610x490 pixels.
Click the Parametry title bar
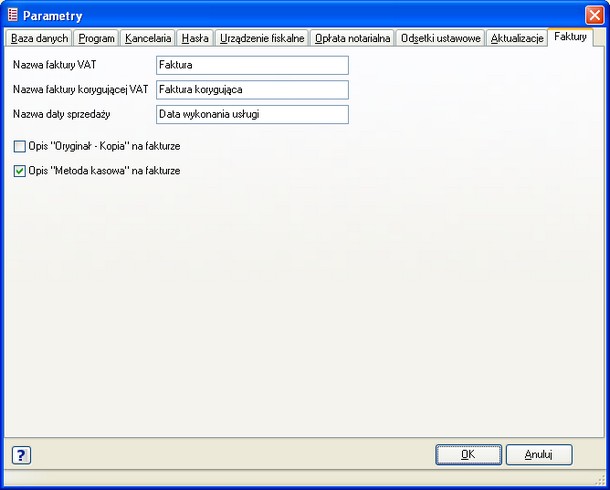(x=300, y=15)
